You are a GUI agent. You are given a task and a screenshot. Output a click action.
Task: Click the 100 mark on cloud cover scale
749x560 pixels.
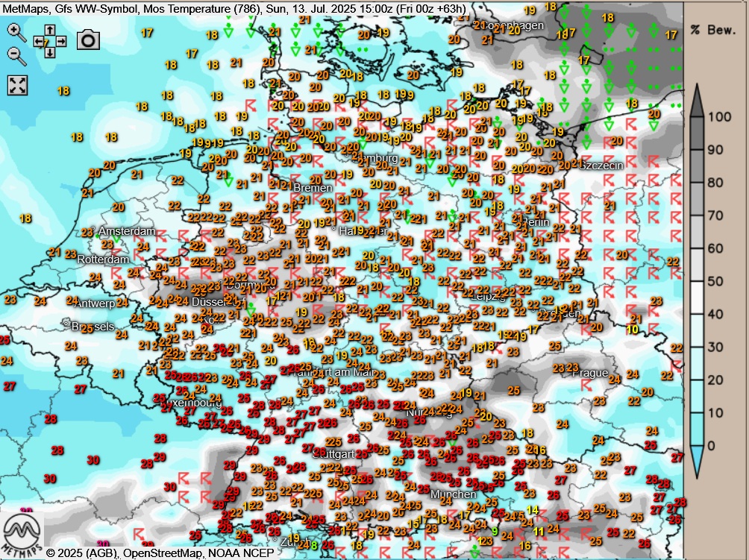click(720, 117)
